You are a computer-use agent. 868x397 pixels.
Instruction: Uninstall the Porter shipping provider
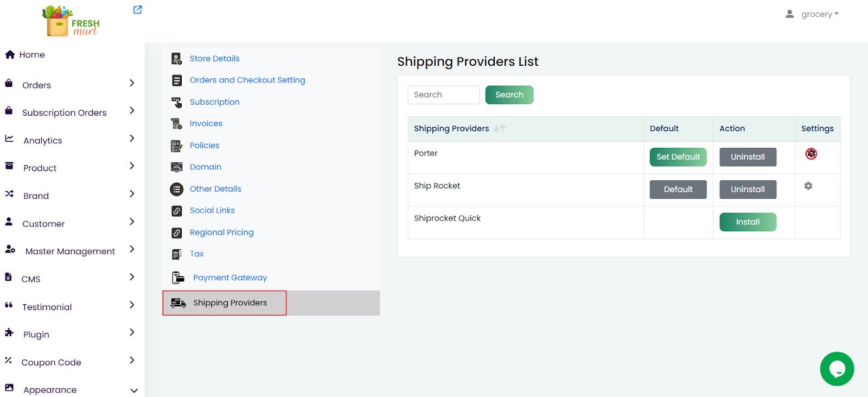tap(747, 157)
